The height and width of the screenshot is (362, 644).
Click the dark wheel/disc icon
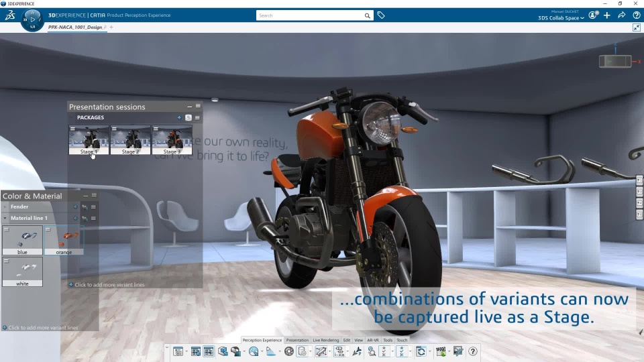(x=289, y=351)
